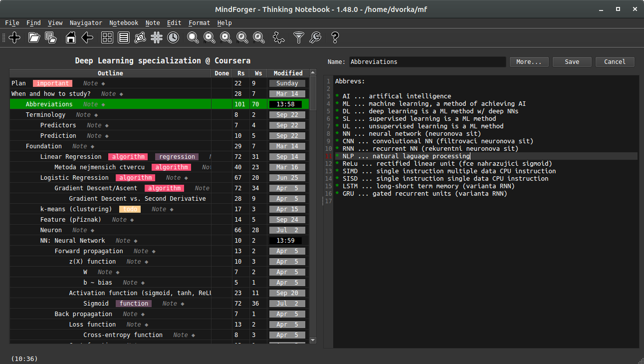The width and height of the screenshot is (644, 364).
Task: Save the note with Save button
Action: 572,62
